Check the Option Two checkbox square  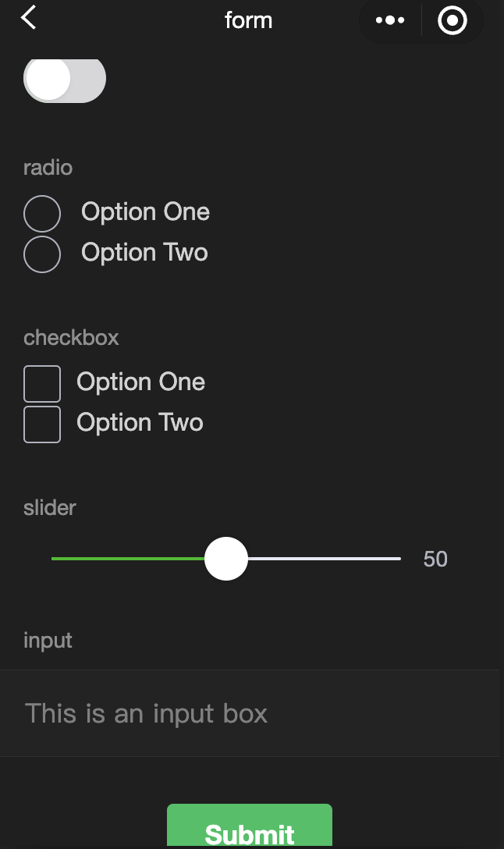point(42,424)
